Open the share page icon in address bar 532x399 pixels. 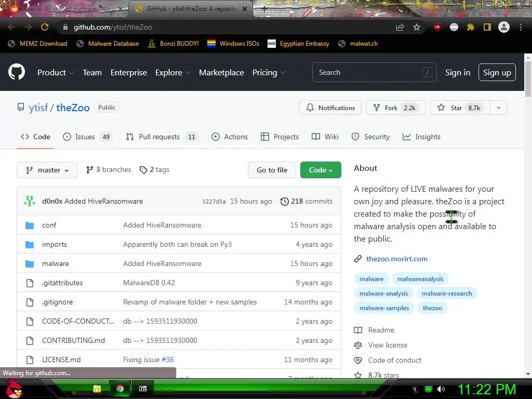(401, 27)
